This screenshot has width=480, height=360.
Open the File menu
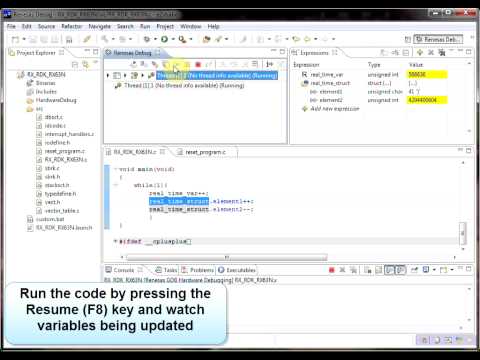pos(11,26)
